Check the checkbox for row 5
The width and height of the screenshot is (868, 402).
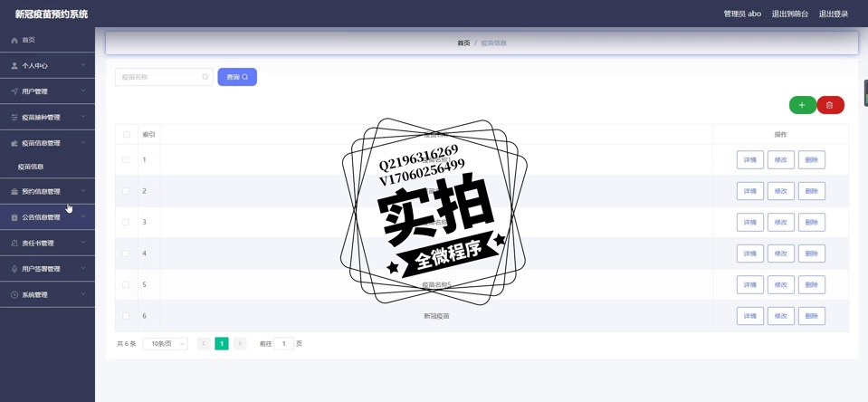click(126, 284)
